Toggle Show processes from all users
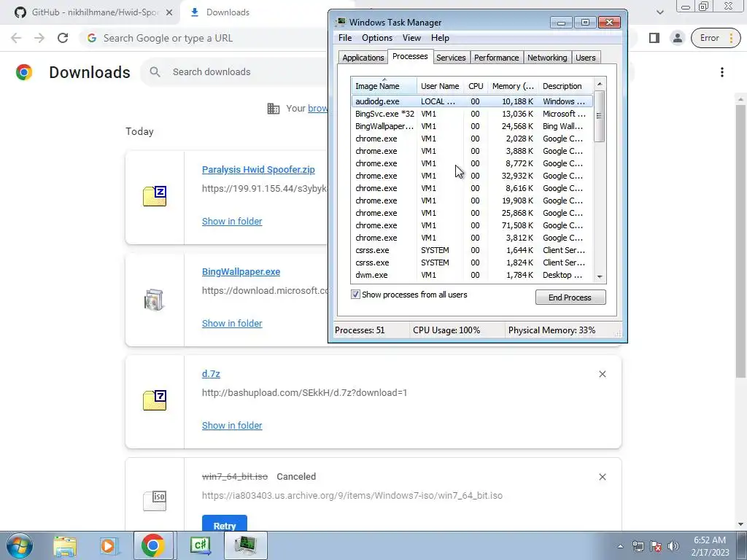Viewport: 747px width, 560px height. point(355,295)
